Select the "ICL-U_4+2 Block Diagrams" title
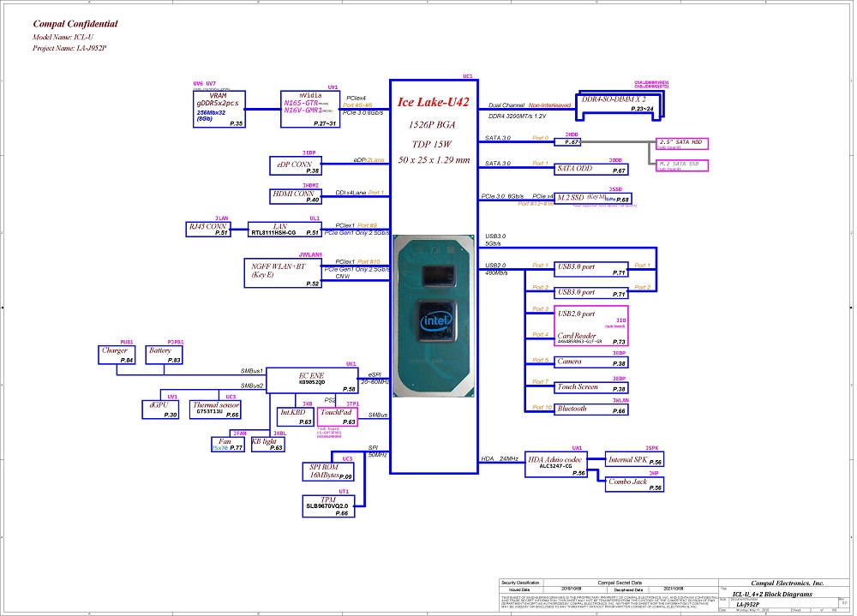857x616 pixels. [772, 594]
